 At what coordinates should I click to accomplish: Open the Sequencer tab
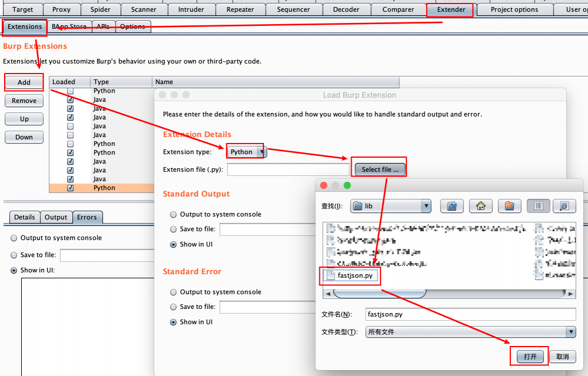point(293,9)
